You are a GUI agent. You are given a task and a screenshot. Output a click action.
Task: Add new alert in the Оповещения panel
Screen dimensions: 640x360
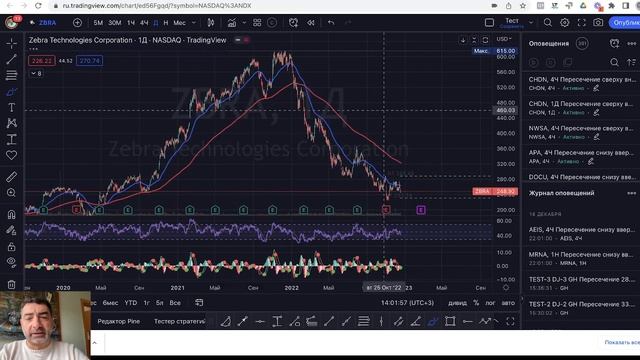[614, 43]
